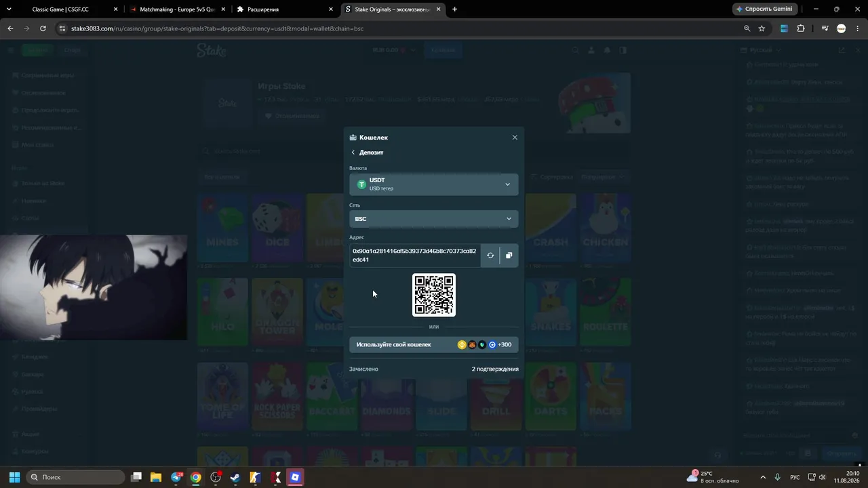
Task: Go back using the Депозит arrow
Action: [353, 152]
